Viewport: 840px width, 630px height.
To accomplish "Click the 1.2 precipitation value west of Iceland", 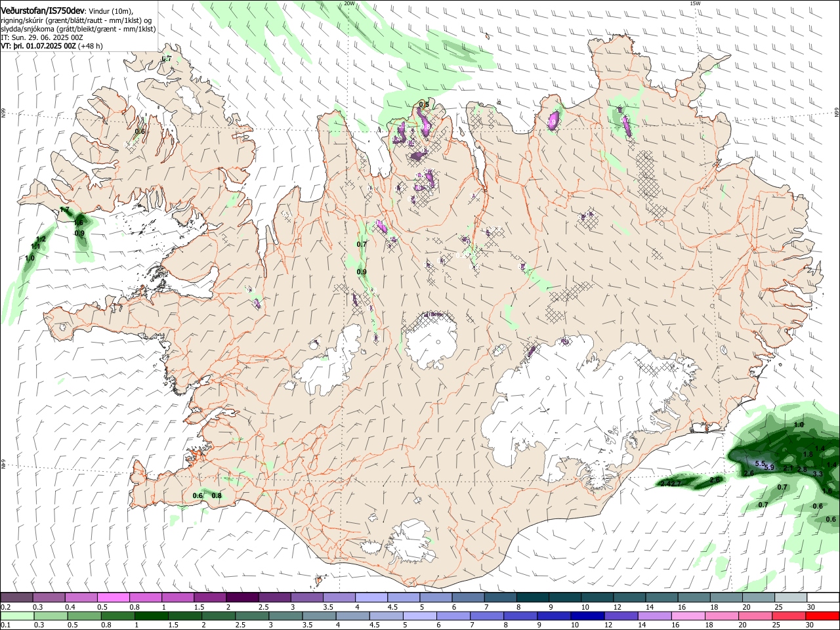I will (x=41, y=239).
